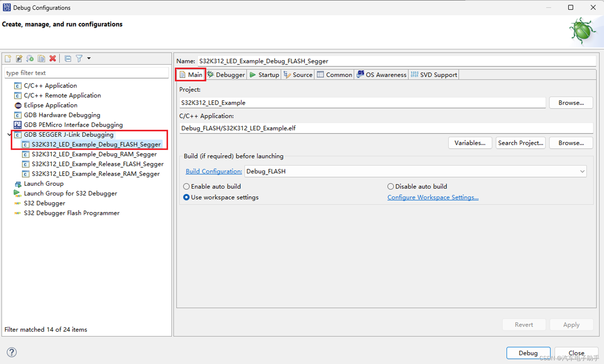
Task: Open the help question mark icon
Action: 12,352
